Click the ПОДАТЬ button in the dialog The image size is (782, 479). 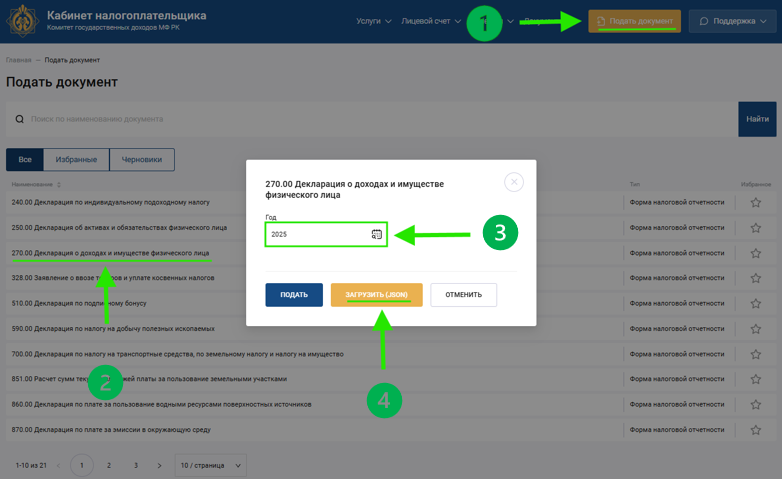pyautogui.click(x=294, y=295)
